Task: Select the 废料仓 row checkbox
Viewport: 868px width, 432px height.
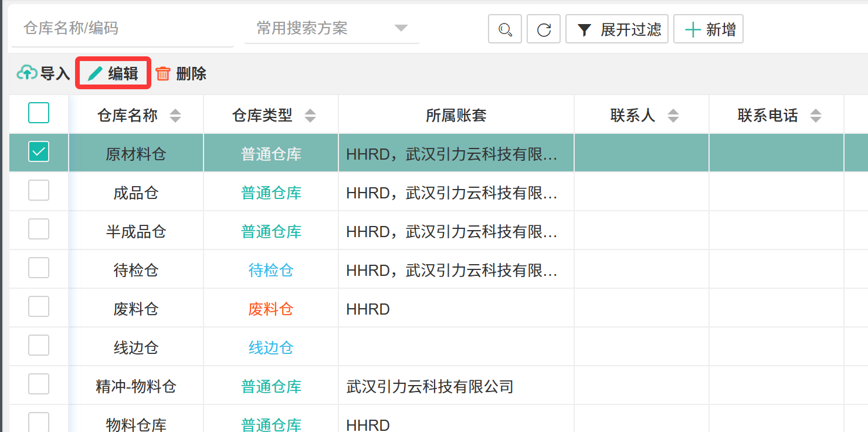Action: pos(39,307)
